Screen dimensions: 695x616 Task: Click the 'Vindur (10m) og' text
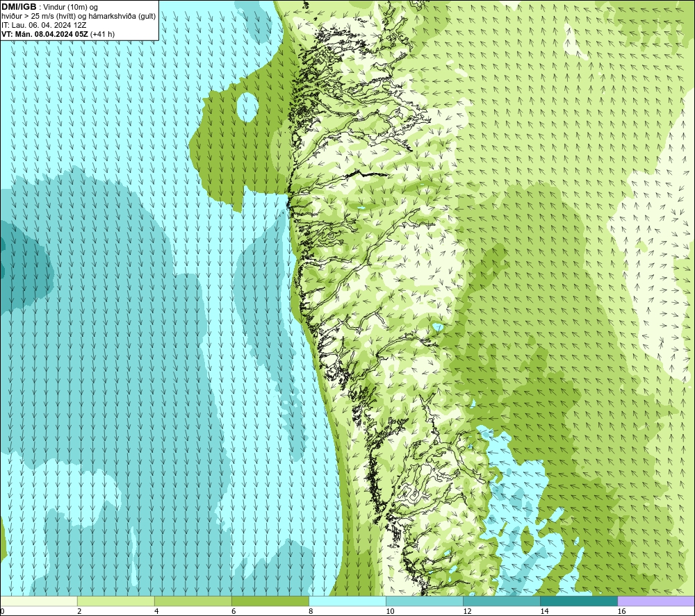[x=70, y=7]
